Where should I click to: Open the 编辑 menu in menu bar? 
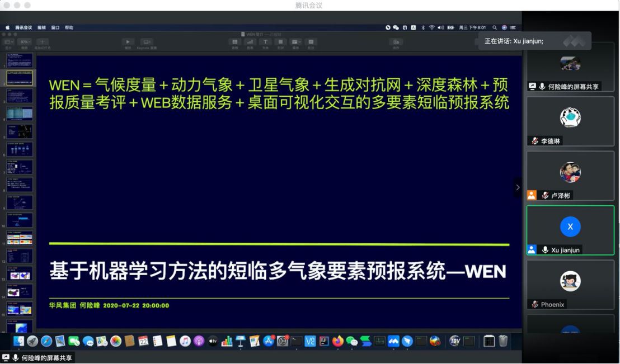point(42,27)
